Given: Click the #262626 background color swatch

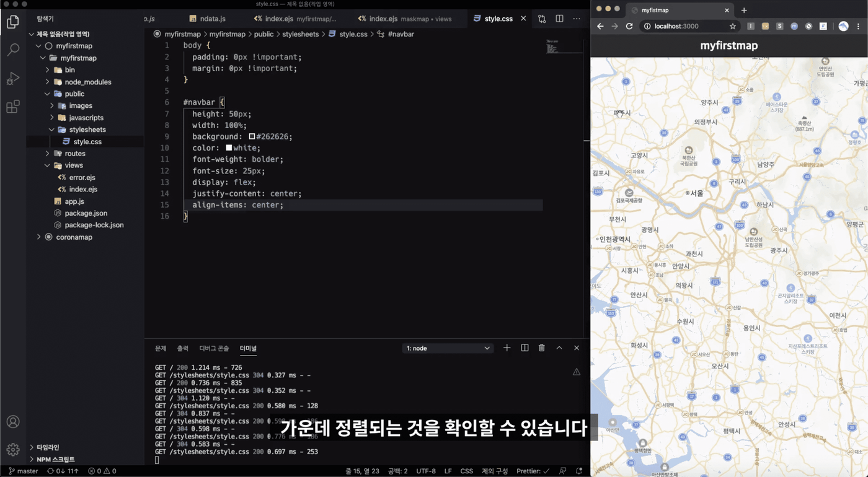Looking at the screenshot, I should (252, 136).
